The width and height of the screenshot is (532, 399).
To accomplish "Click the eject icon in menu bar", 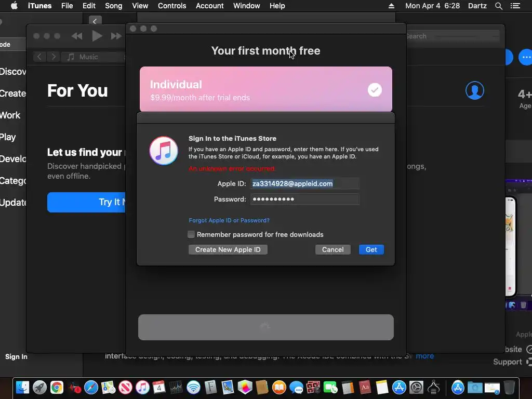I will [x=392, y=6].
